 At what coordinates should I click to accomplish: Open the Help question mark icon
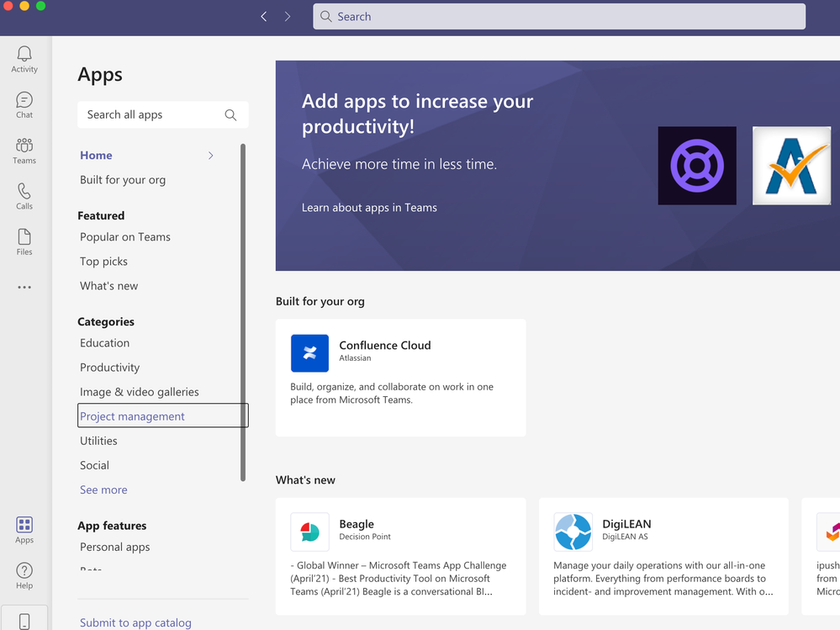[24, 576]
